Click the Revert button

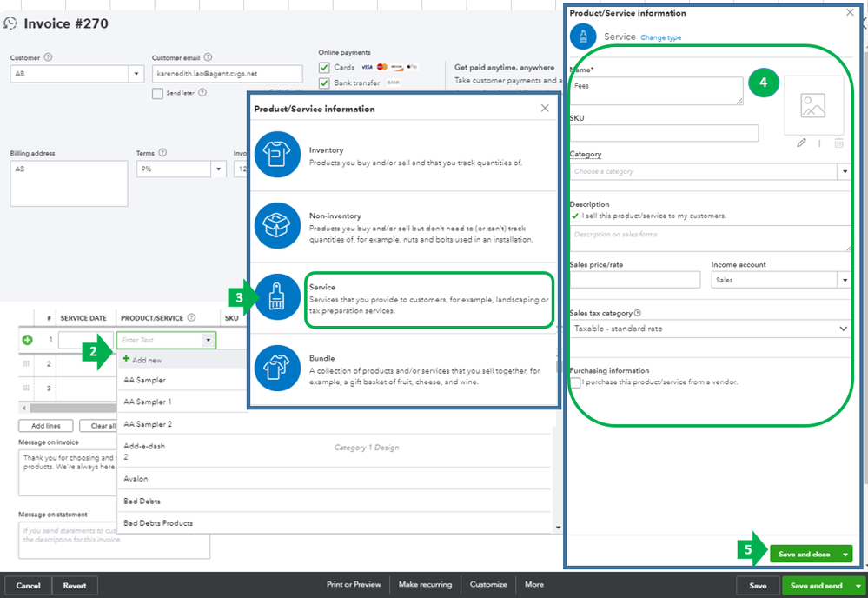75,585
